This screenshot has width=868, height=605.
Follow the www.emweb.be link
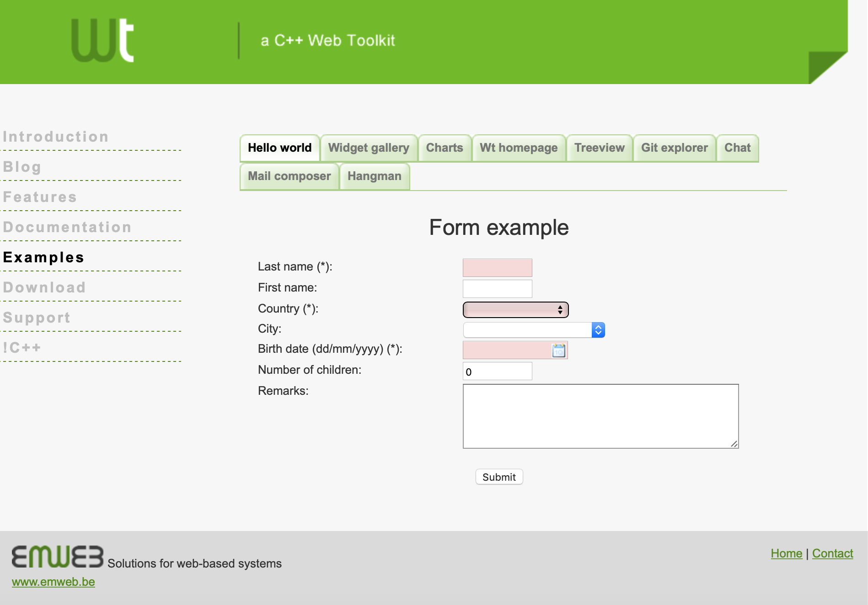pyautogui.click(x=54, y=582)
